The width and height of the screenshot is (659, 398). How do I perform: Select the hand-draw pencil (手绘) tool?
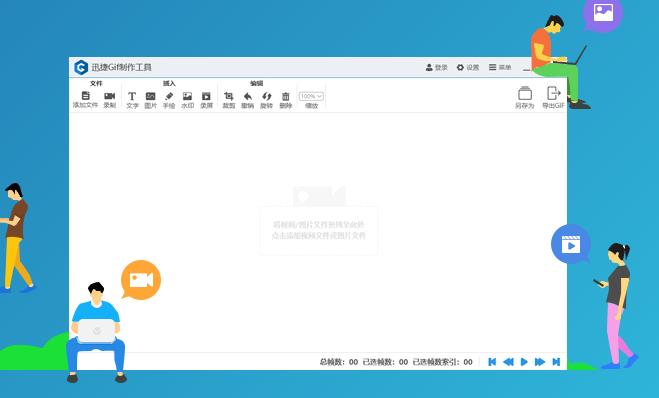[x=169, y=96]
